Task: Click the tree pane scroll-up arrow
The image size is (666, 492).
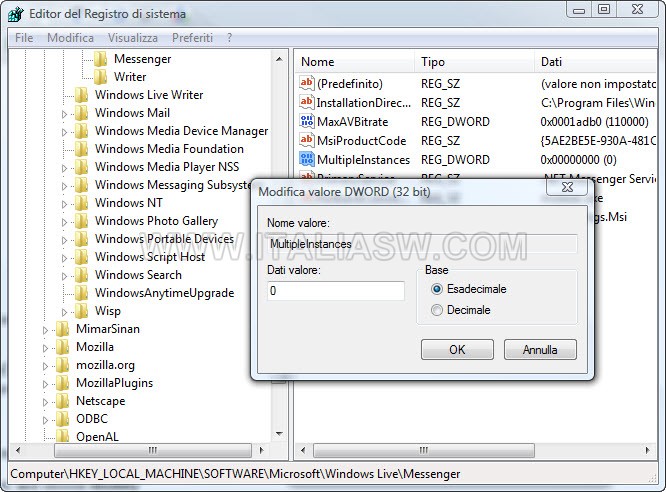Action: click(x=279, y=59)
